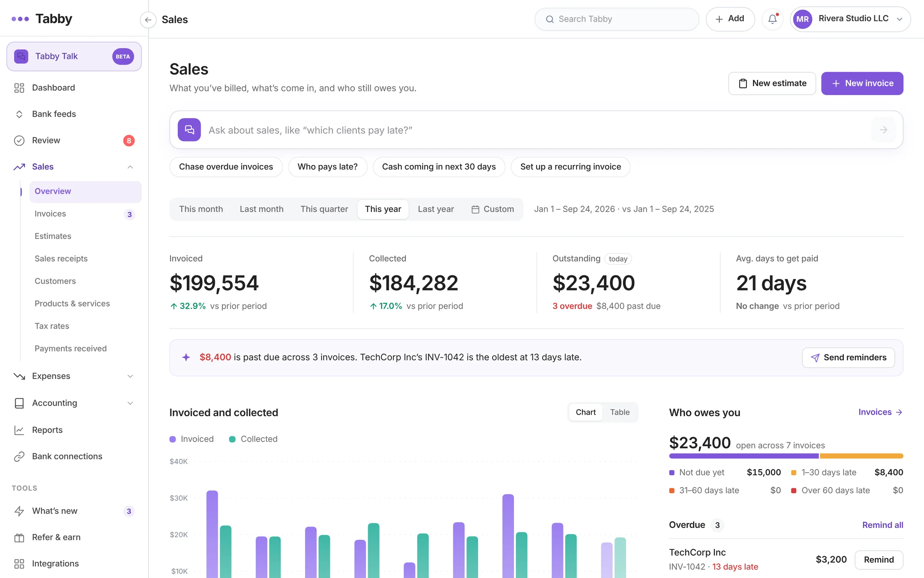The width and height of the screenshot is (924, 578).
Task: Click the purple Not due yet bar segment
Action: [x=744, y=456]
